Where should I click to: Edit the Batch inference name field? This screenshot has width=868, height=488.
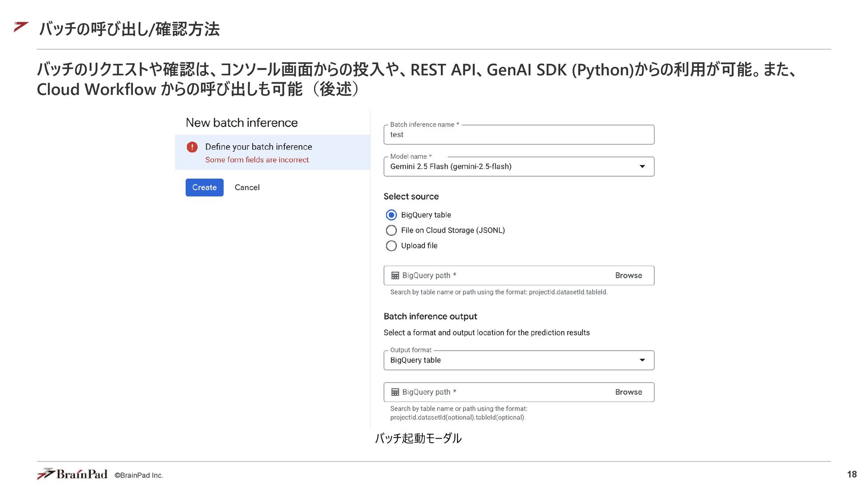tap(519, 135)
